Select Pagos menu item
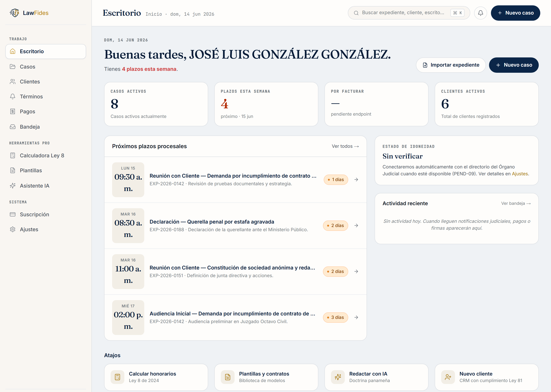 click(x=46, y=112)
